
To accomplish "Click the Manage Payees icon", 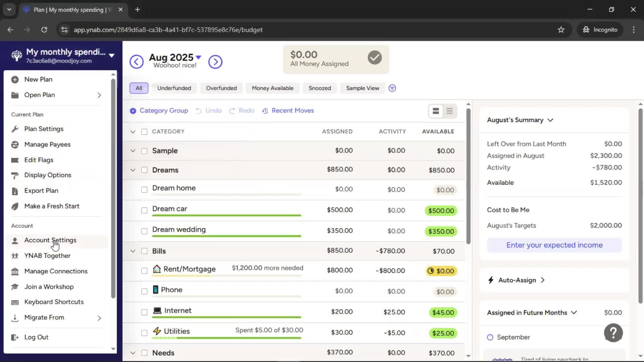I will pyautogui.click(x=15, y=144).
